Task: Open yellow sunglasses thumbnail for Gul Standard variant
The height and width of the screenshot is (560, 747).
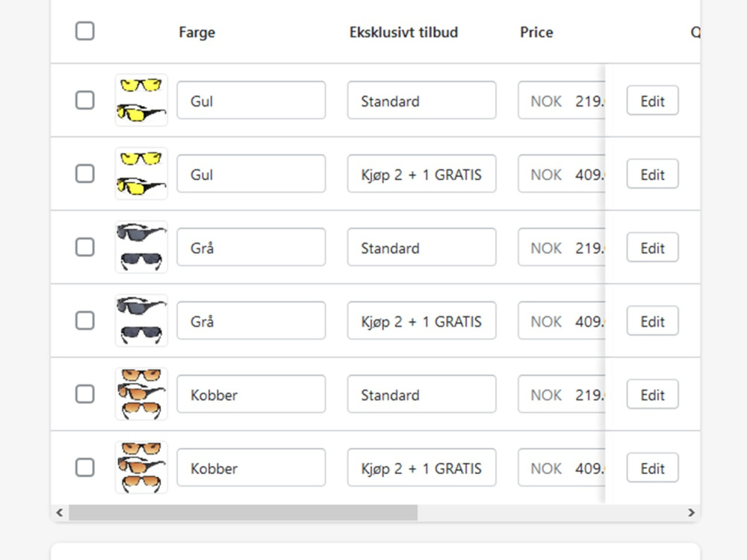Action: pyautogui.click(x=141, y=100)
